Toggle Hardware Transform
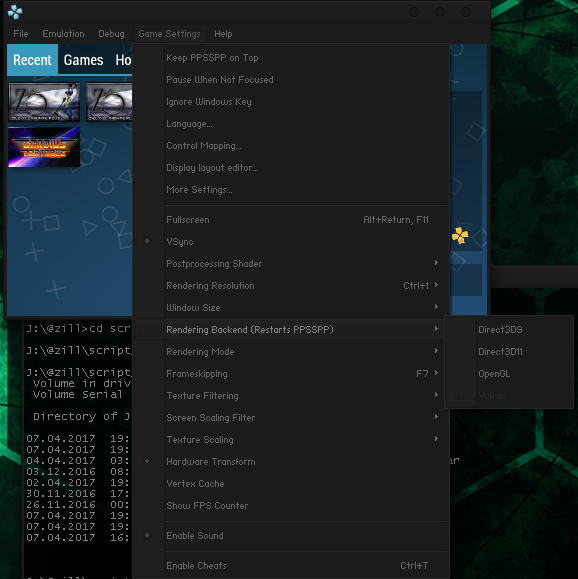The width and height of the screenshot is (578, 579). pos(292,462)
